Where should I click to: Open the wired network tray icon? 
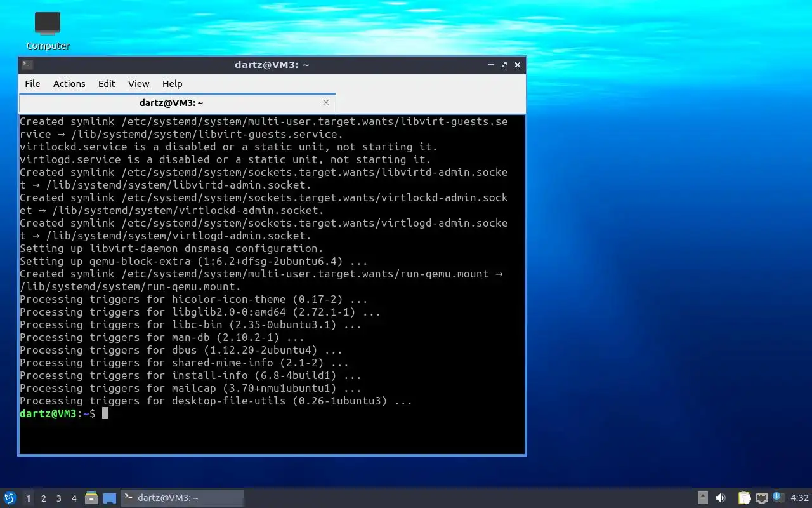point(761,498)
